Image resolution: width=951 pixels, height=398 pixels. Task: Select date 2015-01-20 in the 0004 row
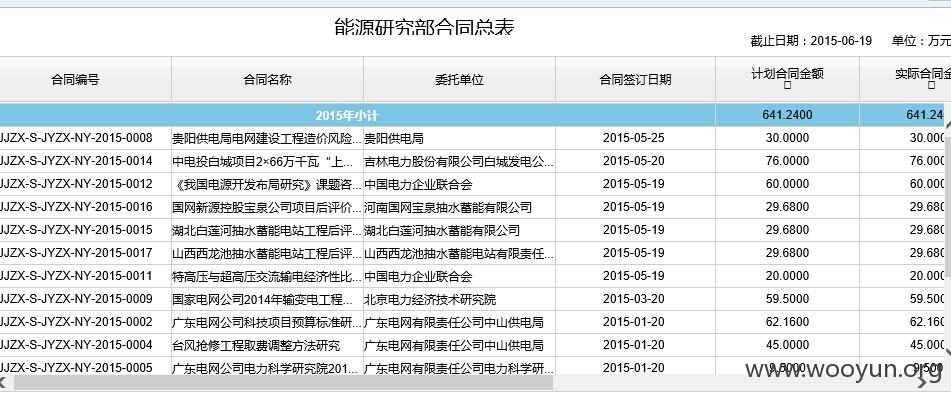pos(634,346)
